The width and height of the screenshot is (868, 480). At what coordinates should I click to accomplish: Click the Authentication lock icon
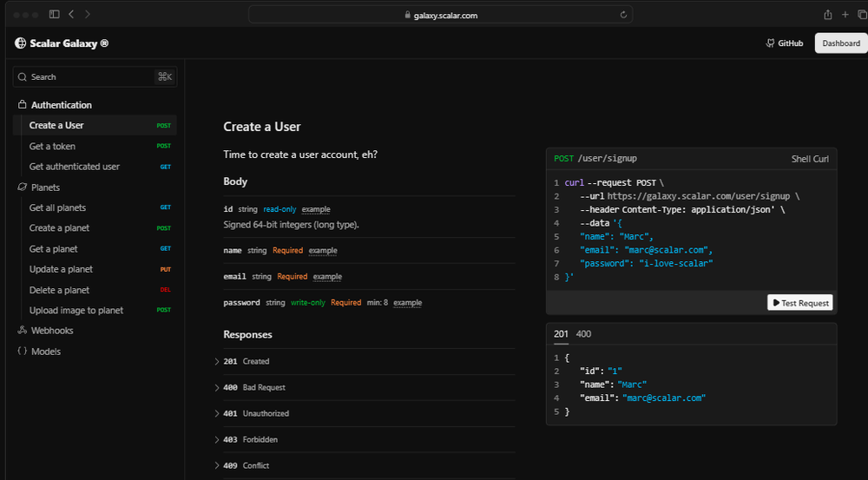pyautogui.click(x=23, y=105)
